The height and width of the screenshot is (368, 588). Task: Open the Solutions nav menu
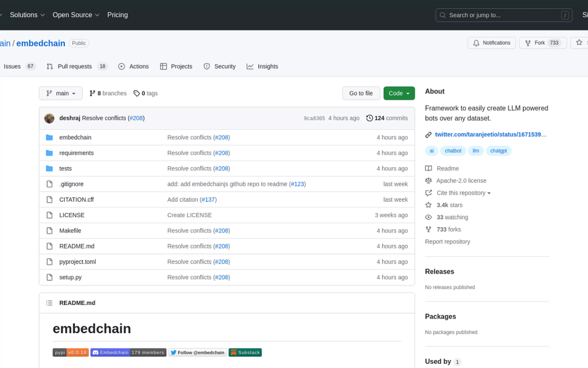27,15
